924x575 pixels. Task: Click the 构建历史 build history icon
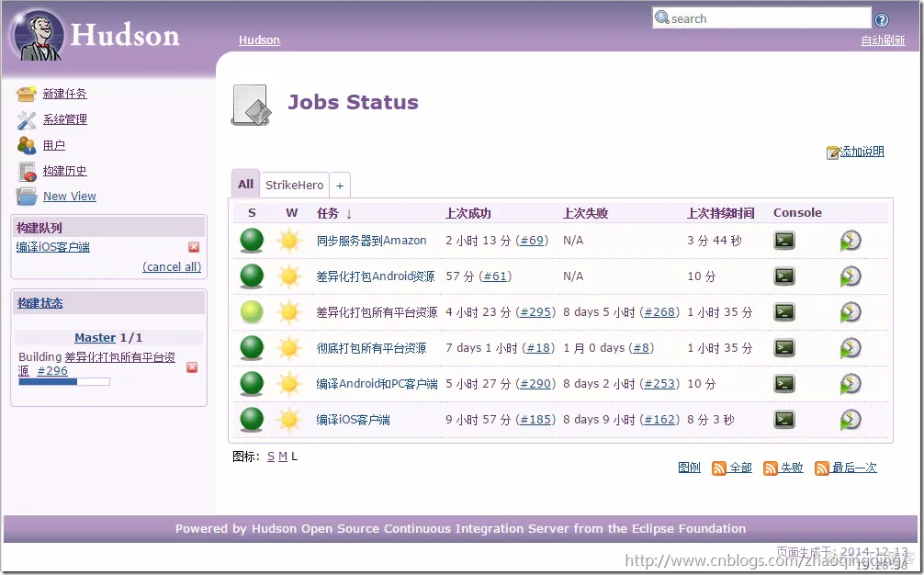click(28, 172)
